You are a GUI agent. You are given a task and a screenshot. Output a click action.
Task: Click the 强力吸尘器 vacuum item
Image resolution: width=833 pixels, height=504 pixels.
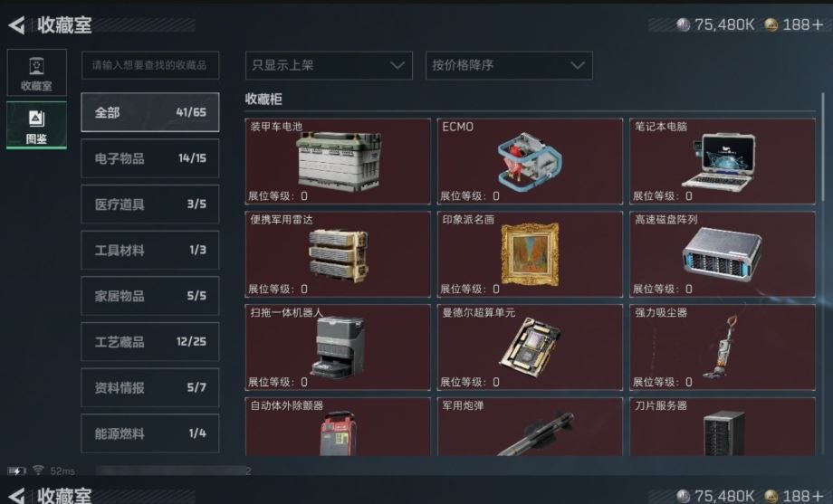[722, 347]
